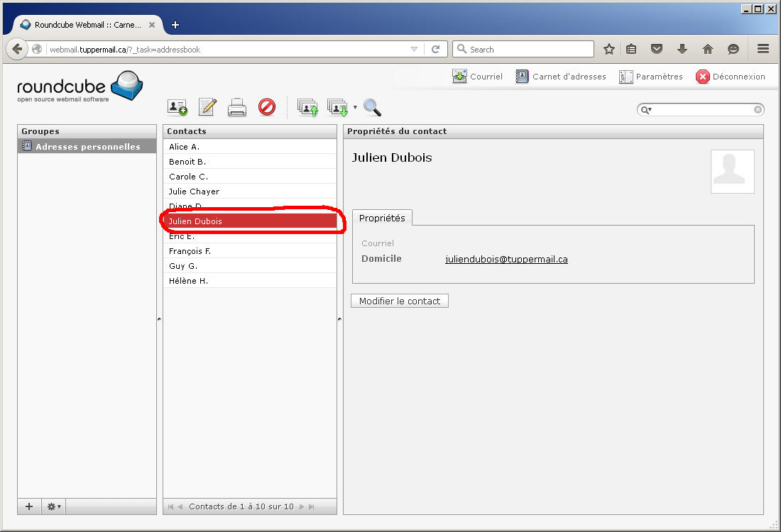Open advanced search magnifier icon
The image size is (781, 532).
coord(372,107)
